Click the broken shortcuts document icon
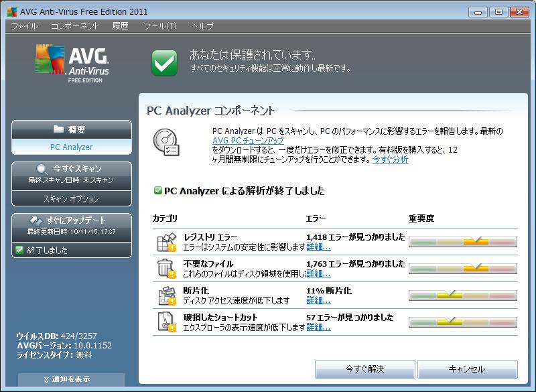This screenshot has width=536, height=392. click(166, 322)
